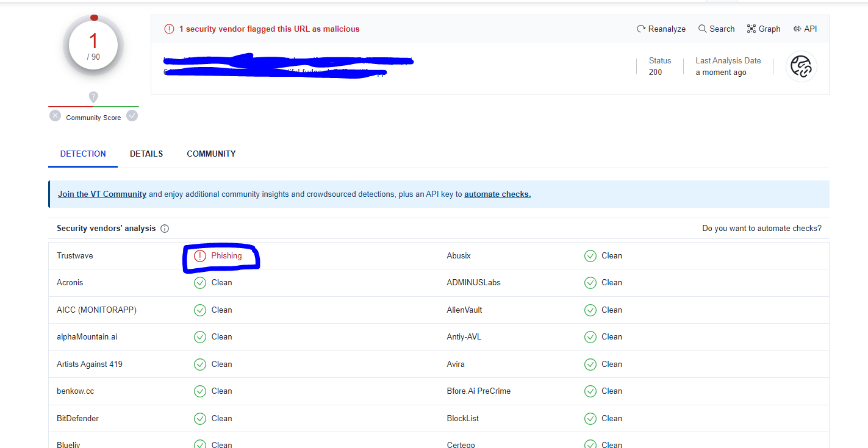Follow the Join the VT Community link
The image size is (868, 448).
tap(102, 194)
